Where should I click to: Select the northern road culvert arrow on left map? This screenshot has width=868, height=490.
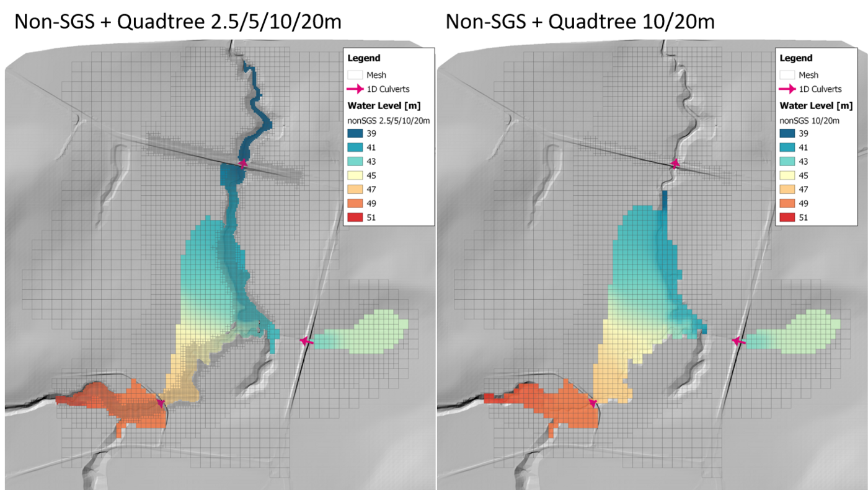(243, 164)
